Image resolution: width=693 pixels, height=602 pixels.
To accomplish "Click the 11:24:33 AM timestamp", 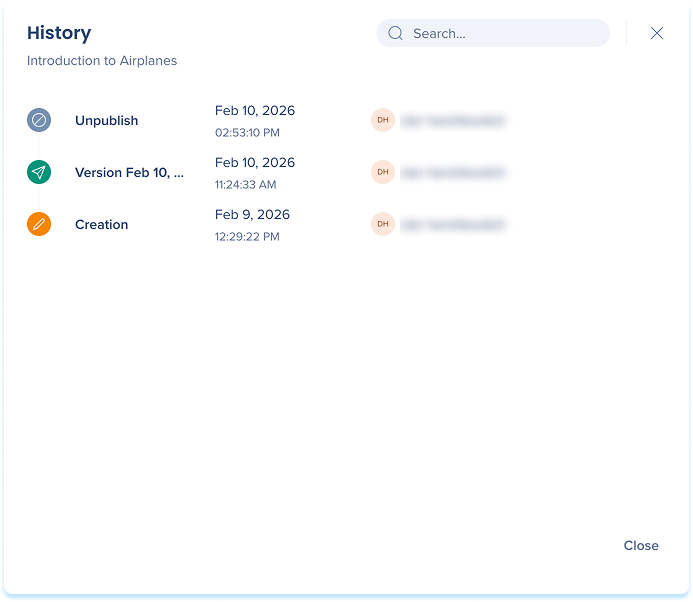I will click(245, 184).
